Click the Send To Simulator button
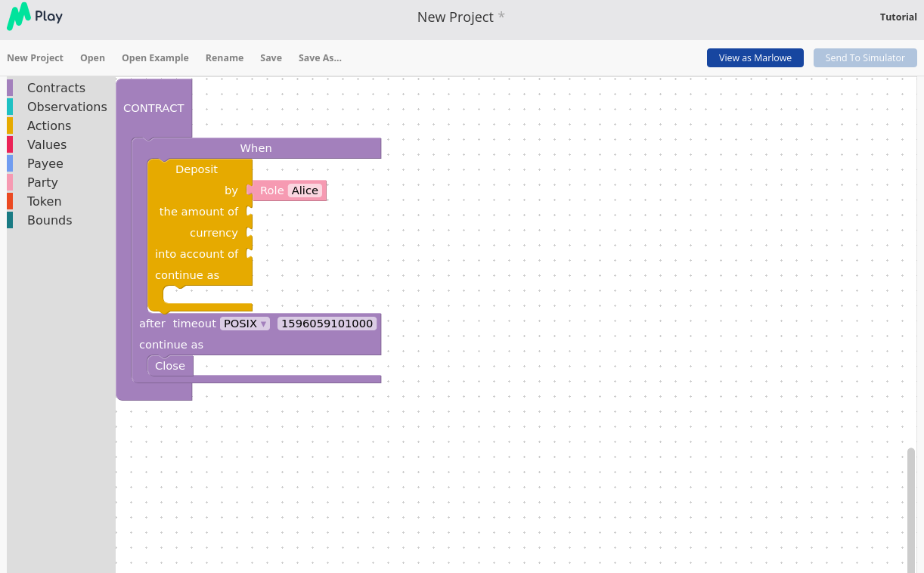This screenshot has height=573, width=924. coord(865,57)
